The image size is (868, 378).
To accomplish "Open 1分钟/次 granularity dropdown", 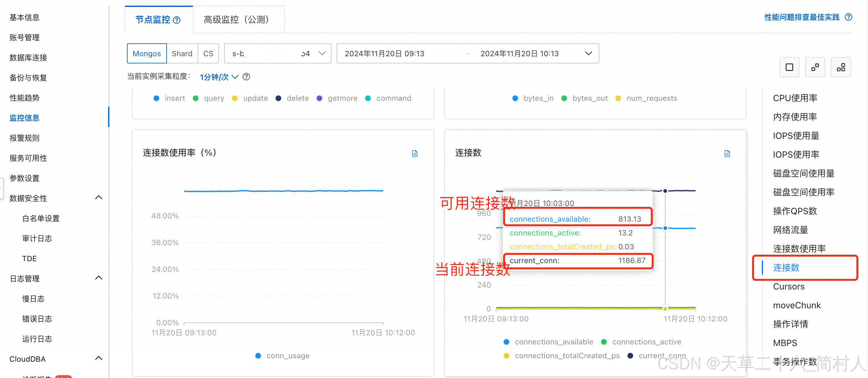I will (x=219, y=77).
